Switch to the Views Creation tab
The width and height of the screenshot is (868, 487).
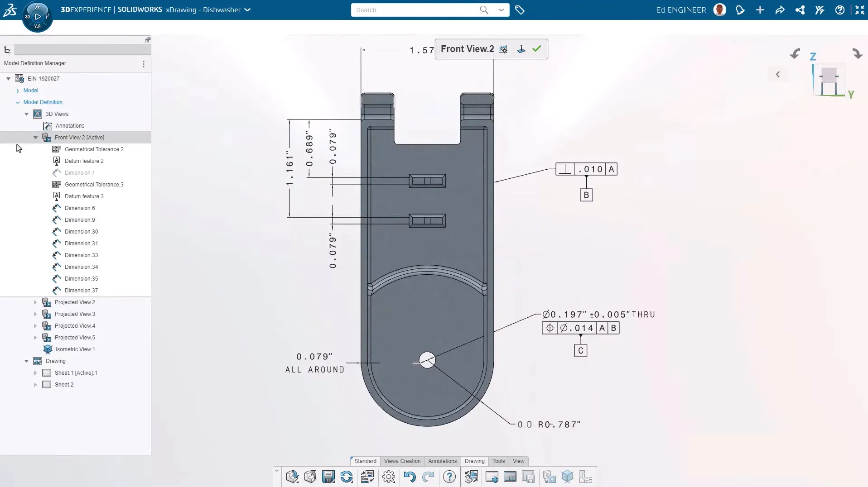pyautogui.click(x=402, y=461)
